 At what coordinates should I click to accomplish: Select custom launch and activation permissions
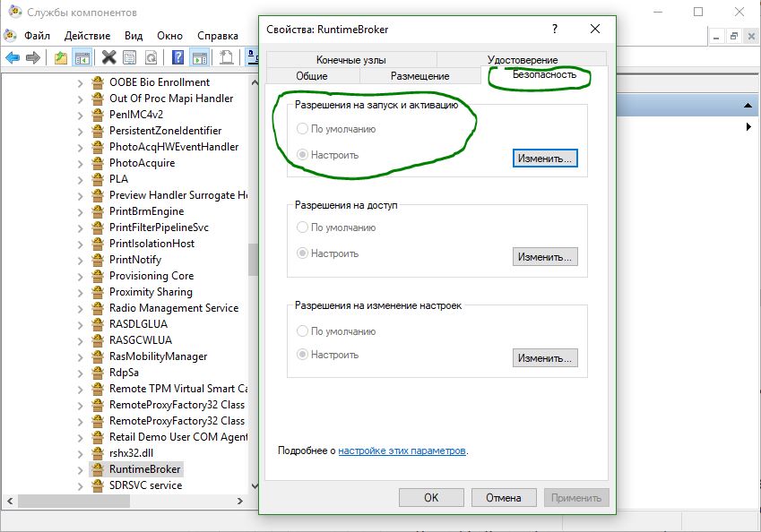[x=302, y=155]
